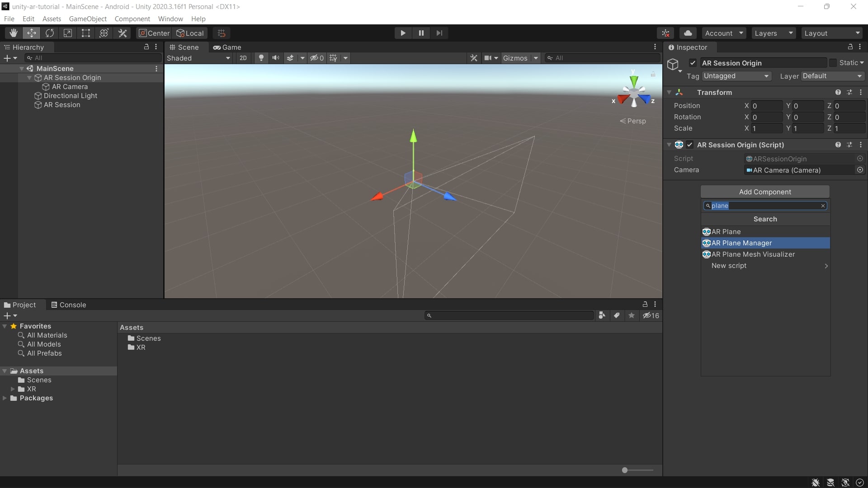Select AR Plane Mesh Visualizer component
Viewport: 868px width, 488px height.
(765, 254)
